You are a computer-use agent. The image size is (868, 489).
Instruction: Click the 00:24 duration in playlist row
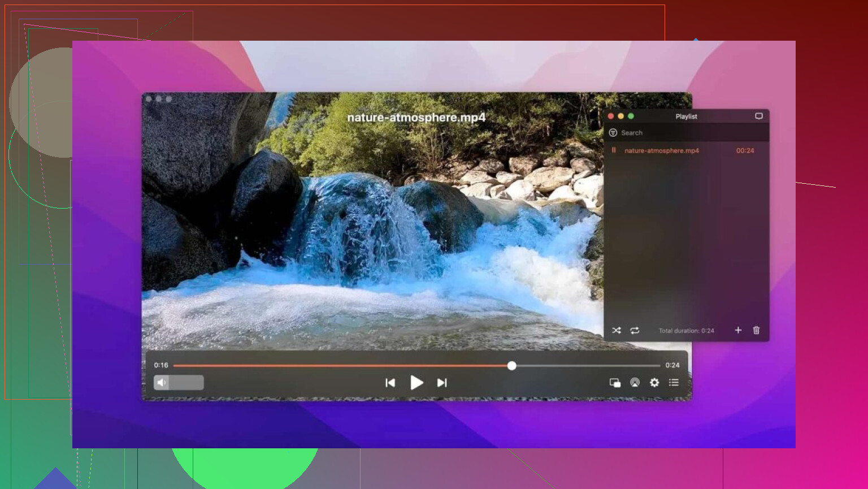pos(745,150)
